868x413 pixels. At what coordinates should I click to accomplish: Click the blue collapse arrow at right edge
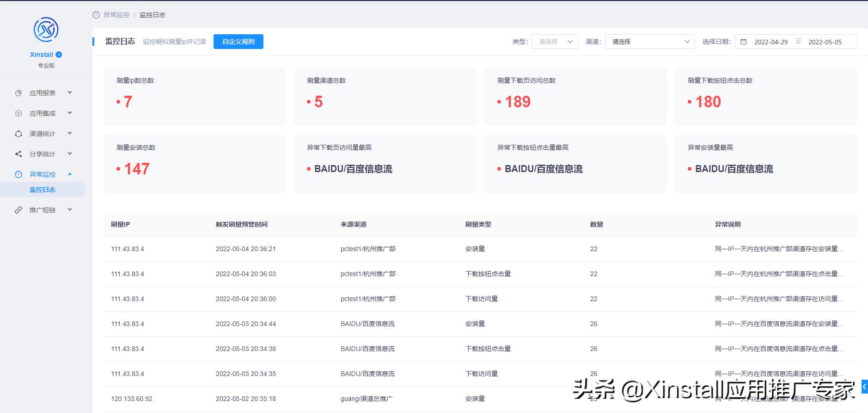(x=864, y=387)
